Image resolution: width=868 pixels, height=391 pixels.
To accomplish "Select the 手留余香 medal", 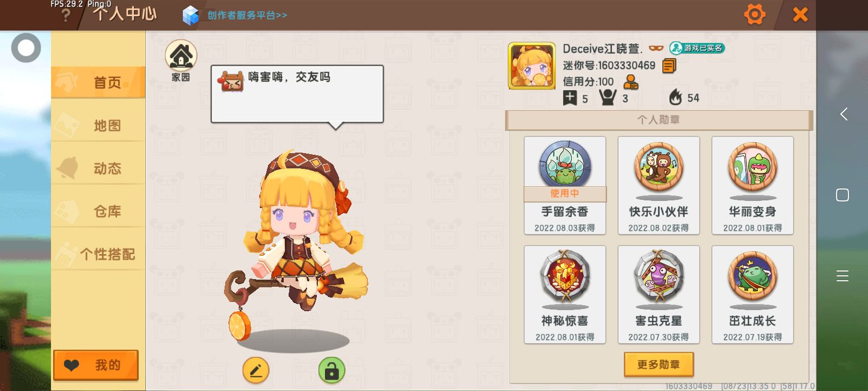I will (x=565, y=185).
